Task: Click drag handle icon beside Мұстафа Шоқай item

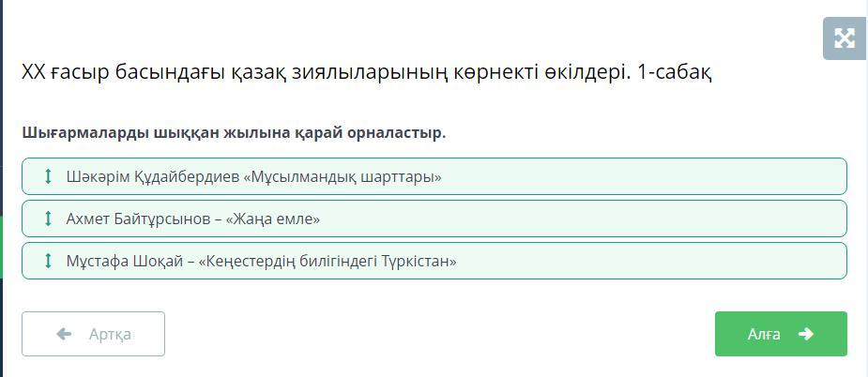Action: (x=48, y=261)
